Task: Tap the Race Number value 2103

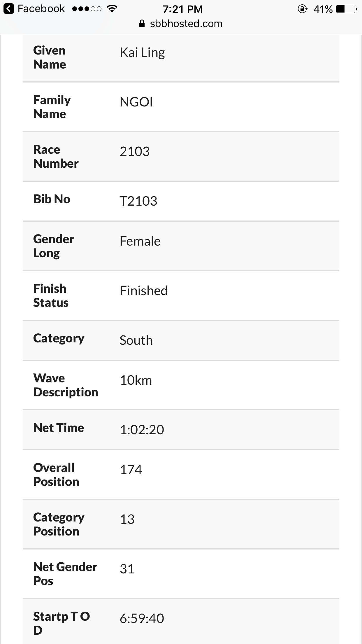Action: pos(135,152)
